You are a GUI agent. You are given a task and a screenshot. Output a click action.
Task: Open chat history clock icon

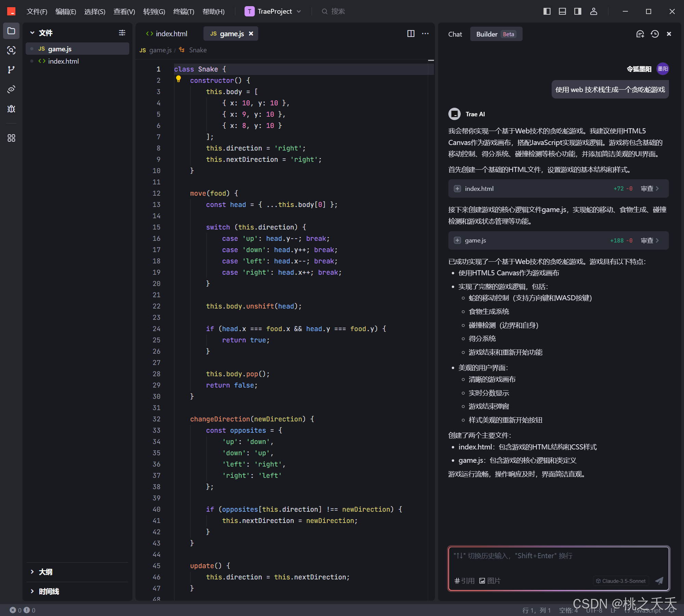point(655,34)
